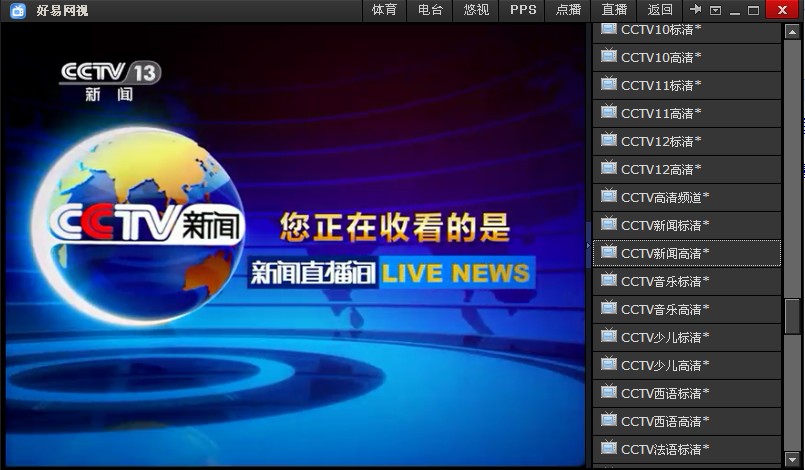Switch to the 点播 tab
Image resolution: width=805 pixels, height=470 pixels.
click(568, 10)
